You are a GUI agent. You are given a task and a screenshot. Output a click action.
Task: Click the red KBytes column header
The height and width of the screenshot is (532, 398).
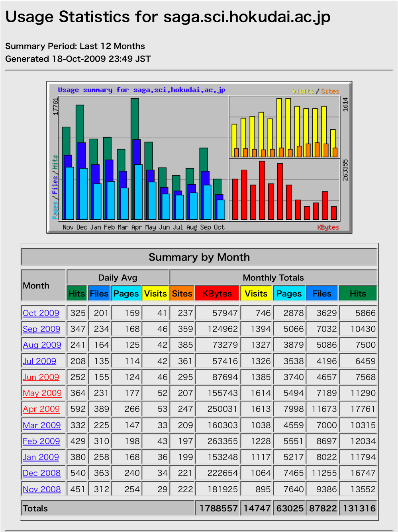click(x=217, y=293)
